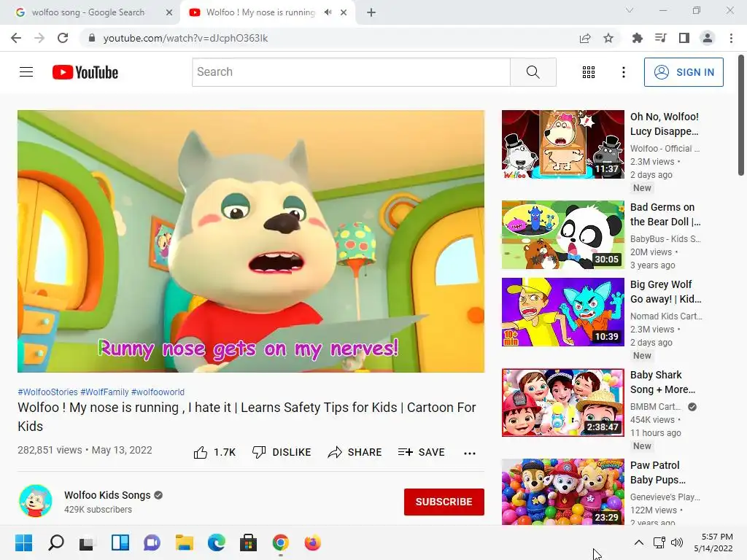
Task: Open Chrome extensions puzzle icon
Action: [x=637, y=38]
